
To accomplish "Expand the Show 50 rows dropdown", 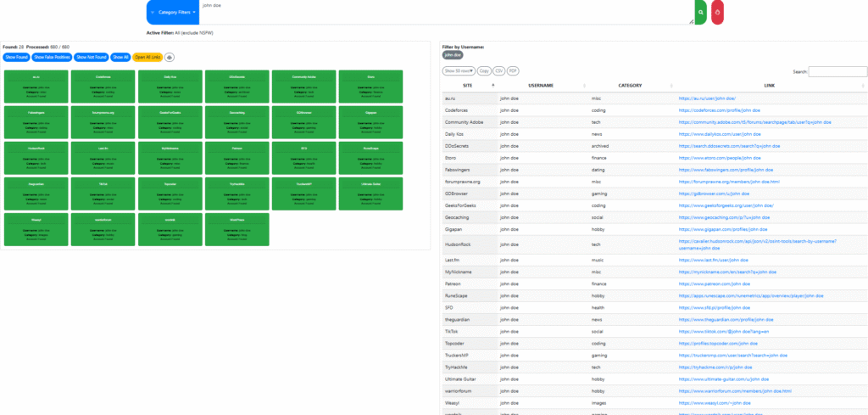I will [459, 71].
